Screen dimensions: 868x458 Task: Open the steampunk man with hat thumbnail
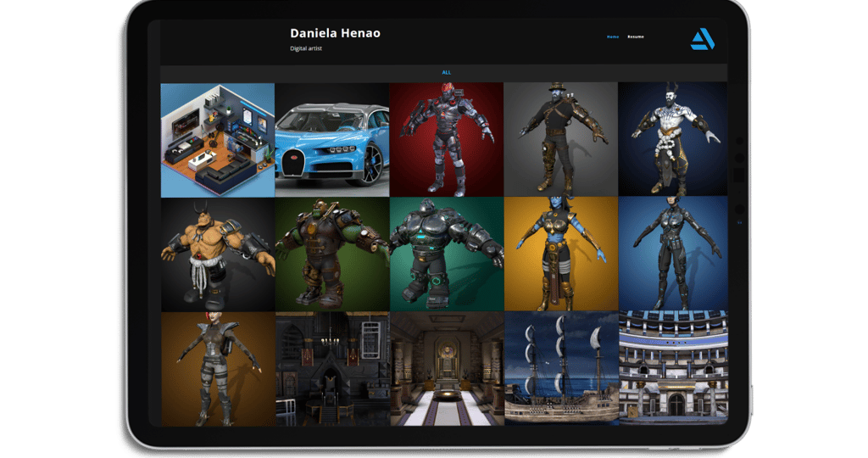(561, 139)
